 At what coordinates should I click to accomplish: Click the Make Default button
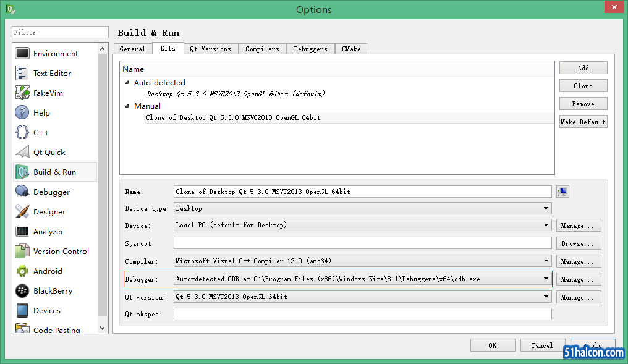coord(583,122)
